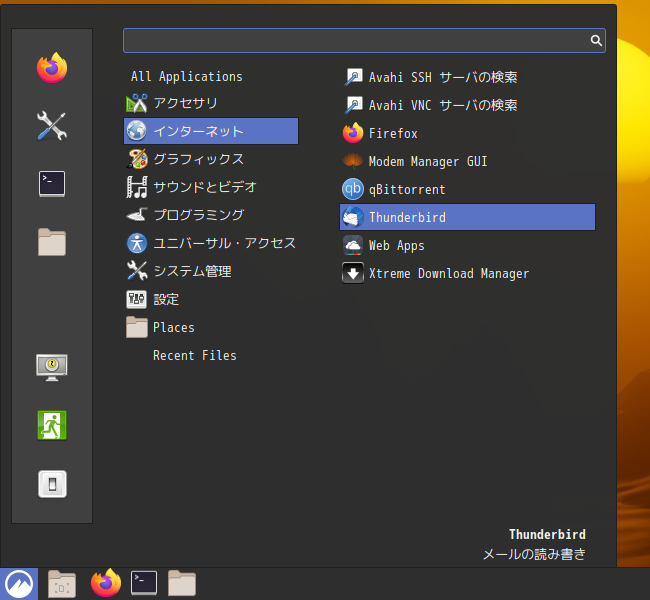Click the グラフィックス palette icon
This screenshot has height=600, width=650.
[x=137, y=159]
